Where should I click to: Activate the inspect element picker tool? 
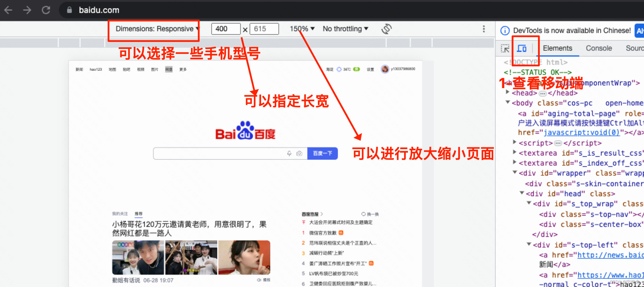click(x=505, y=48)
